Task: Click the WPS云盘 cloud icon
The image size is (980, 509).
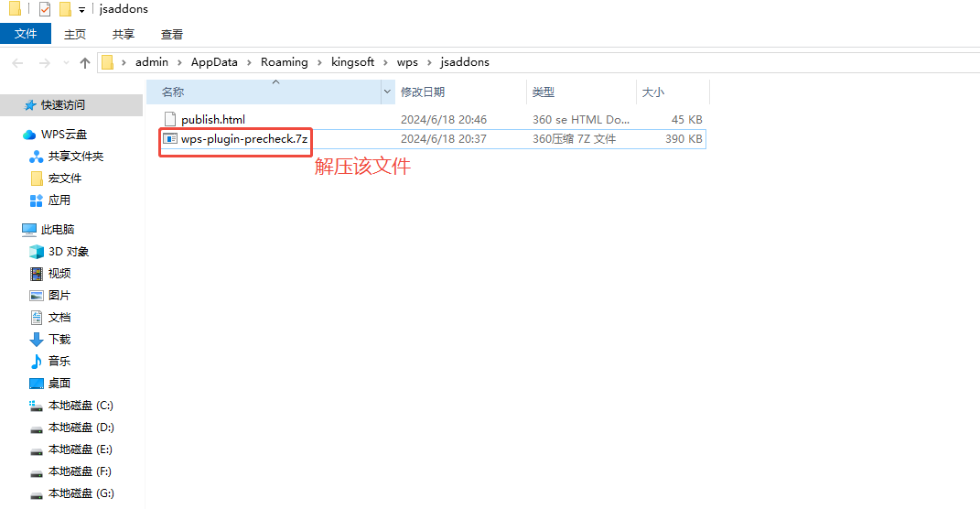Action: point(28,135)
